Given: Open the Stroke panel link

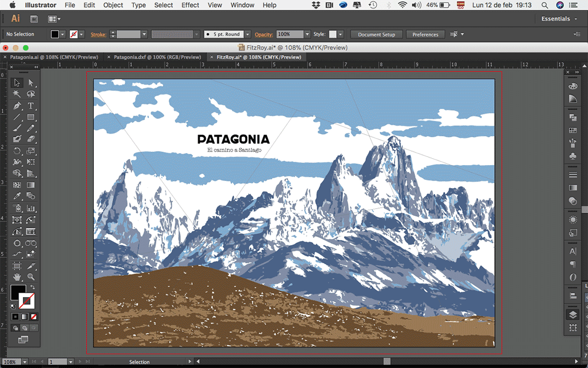Looking at the screenshot, I should pyautogui.click(x=98, y=34).
